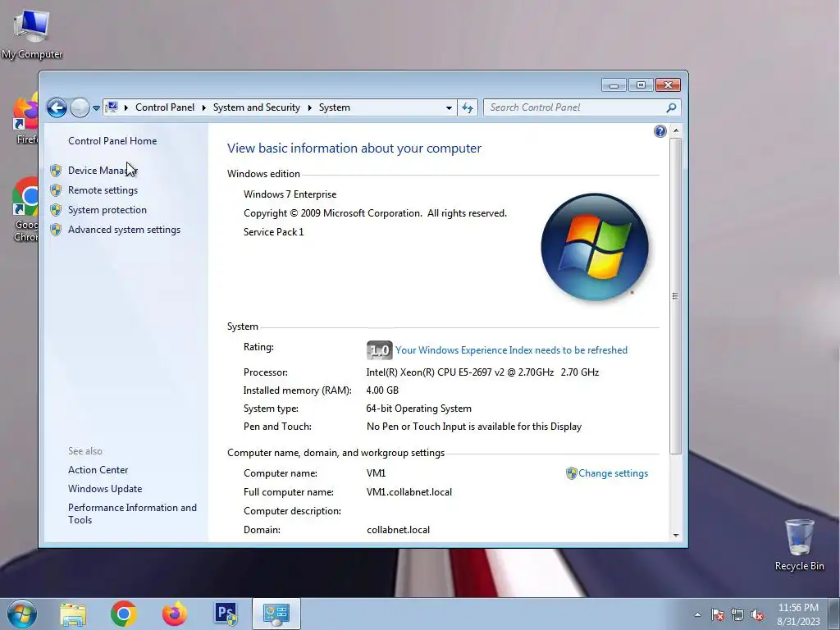This screenshot has height=630, width=840.
Task: Click the VM1.collabnet.local full computer name
Action: [409, 492]
